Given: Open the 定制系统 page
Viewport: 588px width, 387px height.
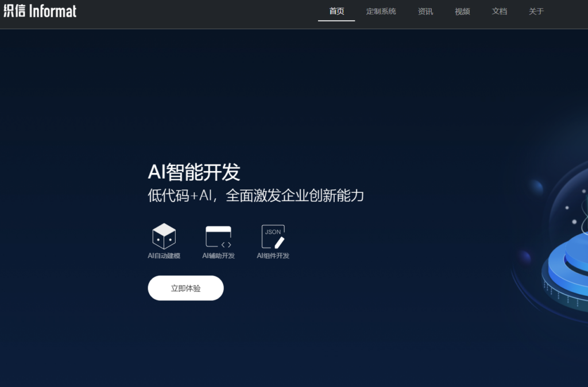Looking at the screenshot, I should pos(381,11).
